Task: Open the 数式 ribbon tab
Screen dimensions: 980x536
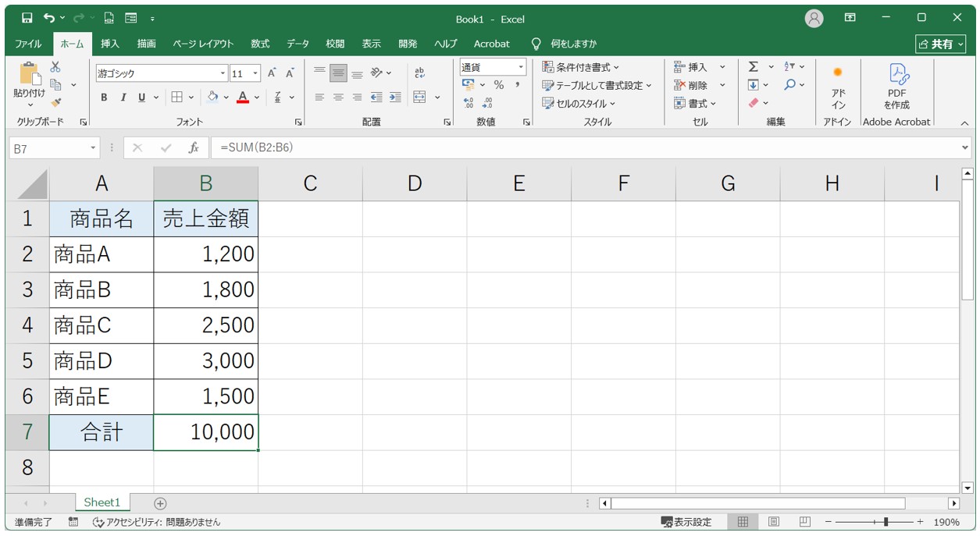Action: tap(260, 44)
